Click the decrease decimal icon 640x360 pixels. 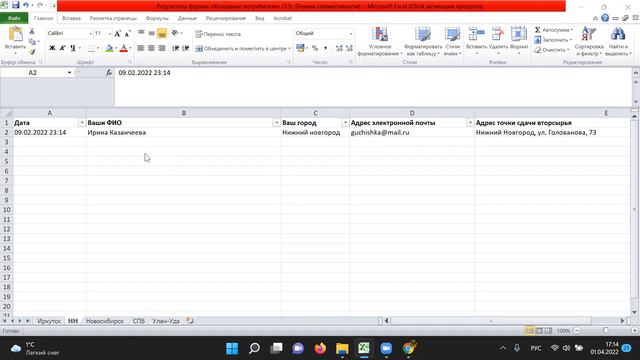349,48
